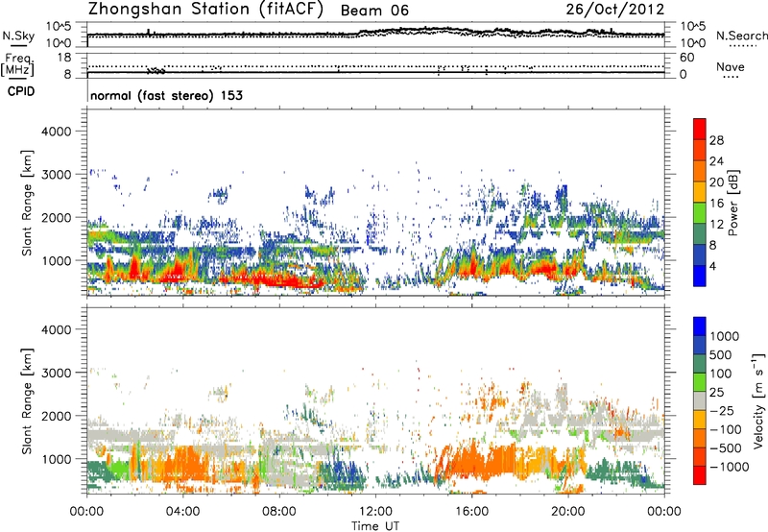
Task: Click the 'normal (fast stereo) 153' text
Action: click(166, 95)
